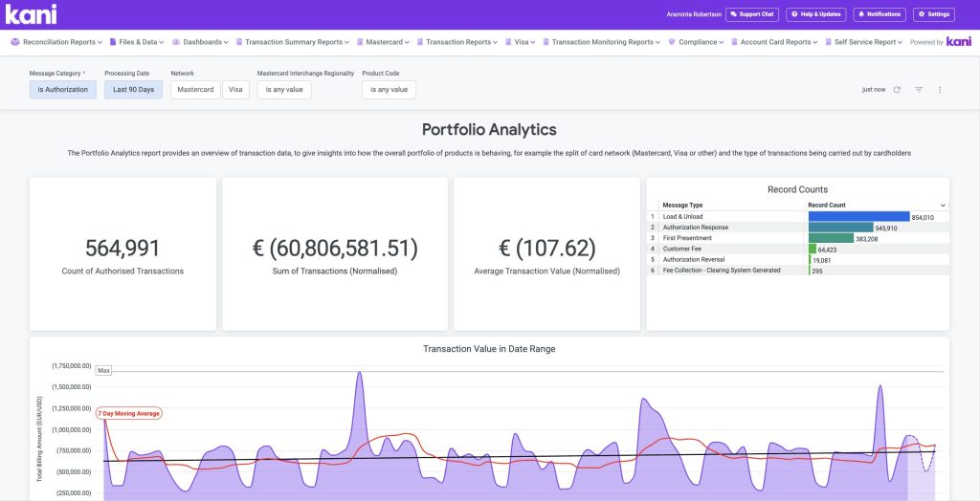
Task: Sort by Record Count column arrow
Action: (x=943, y=206)
